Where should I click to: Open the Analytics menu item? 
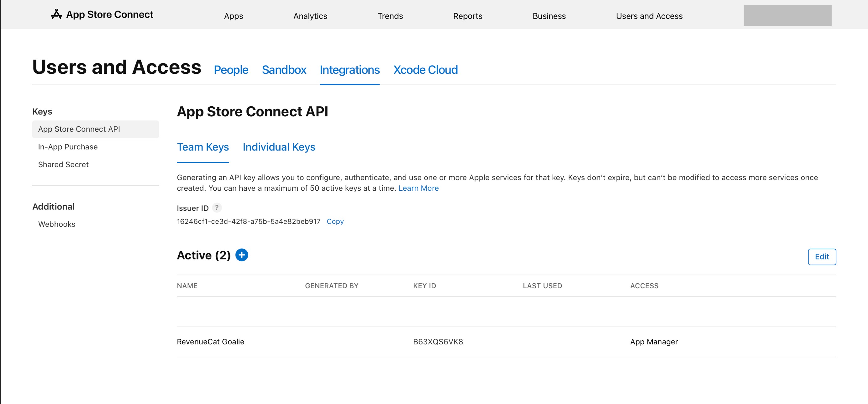click(310, 16)
